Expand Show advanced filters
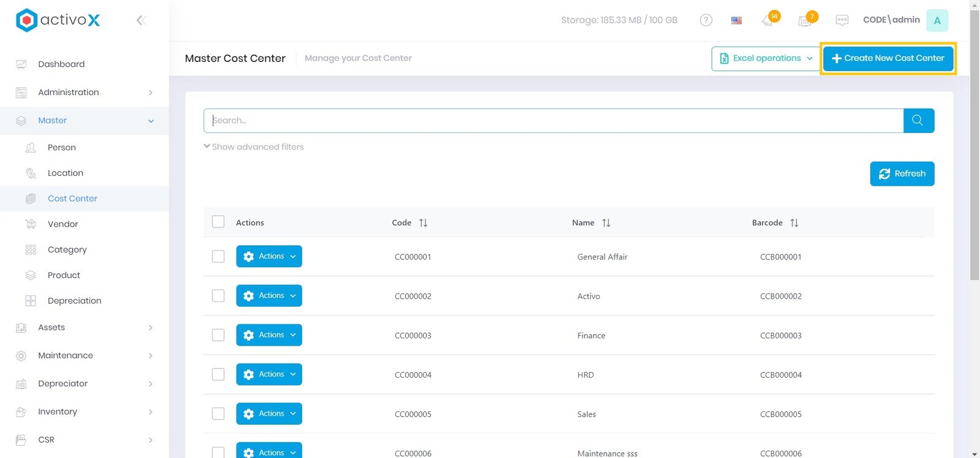Image resolution: width=980 pixels, height=458 pixels. click(x=254, y=147)
